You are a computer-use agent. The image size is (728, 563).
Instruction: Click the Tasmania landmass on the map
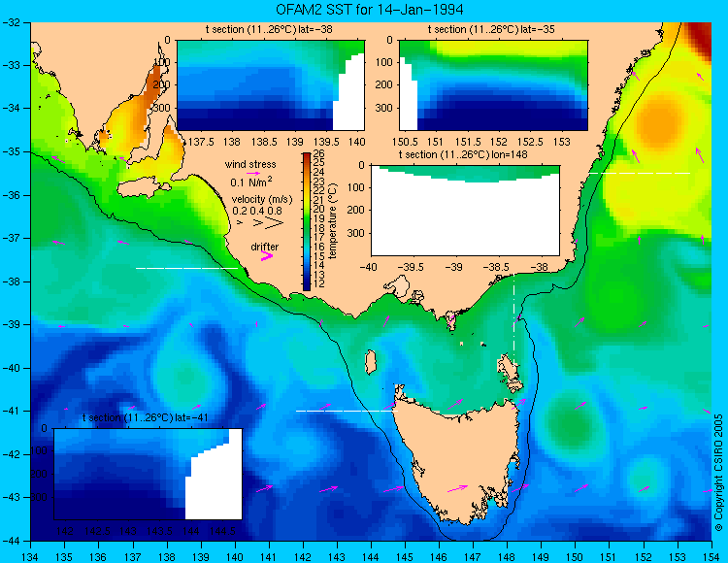(455, 459)
